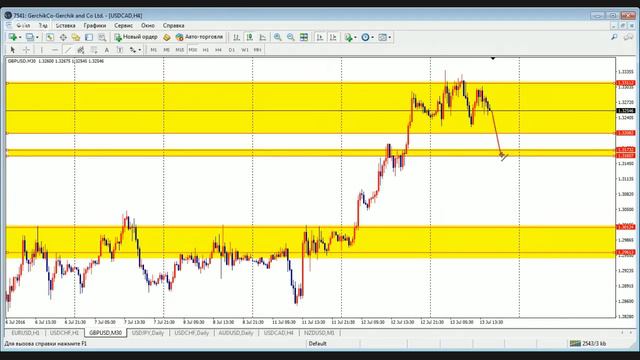Select the H4 timeframe
Image resolution: width=640 pixels, height=360 pixels.
(218, 50)
